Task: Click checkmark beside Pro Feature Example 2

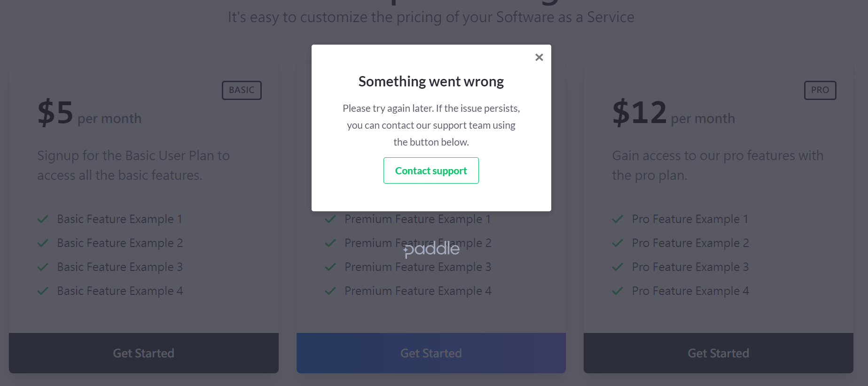Action: tap(618, 243)
